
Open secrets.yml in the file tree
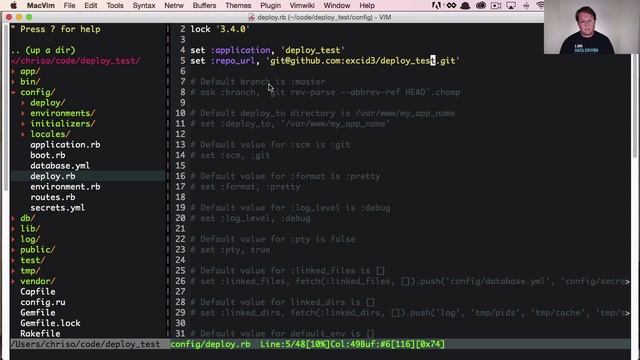(58, 208)
